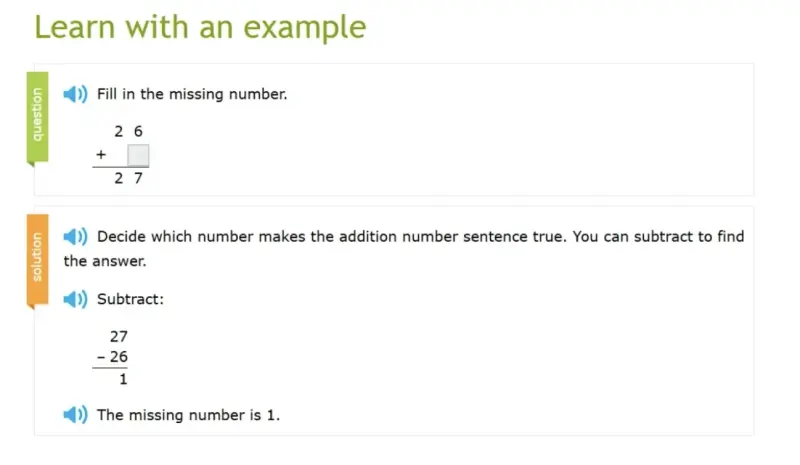Click the 27 atop the subtraction problem
This screenshot has width=800, height=465.
(x=119, y=337)
